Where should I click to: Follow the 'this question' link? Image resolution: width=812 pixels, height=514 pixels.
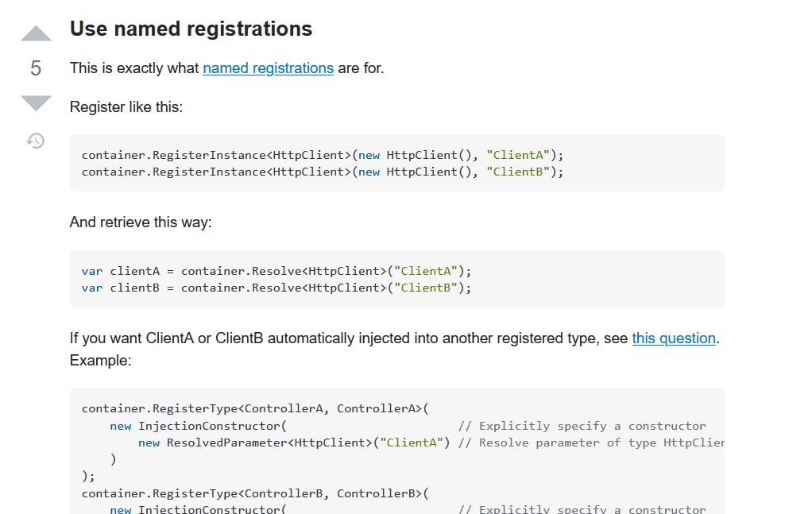pyautogui.click(x=674, y=338)
